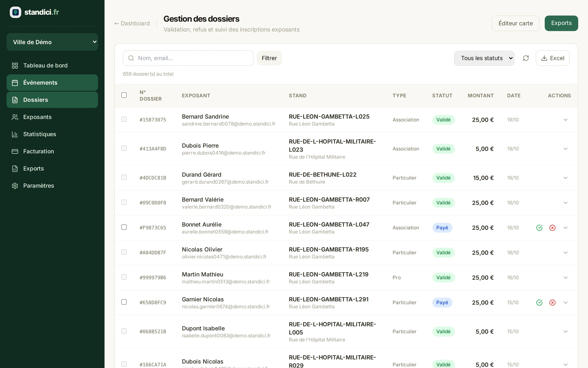
Task: Go to Événements section
Action: pos(52,83)
